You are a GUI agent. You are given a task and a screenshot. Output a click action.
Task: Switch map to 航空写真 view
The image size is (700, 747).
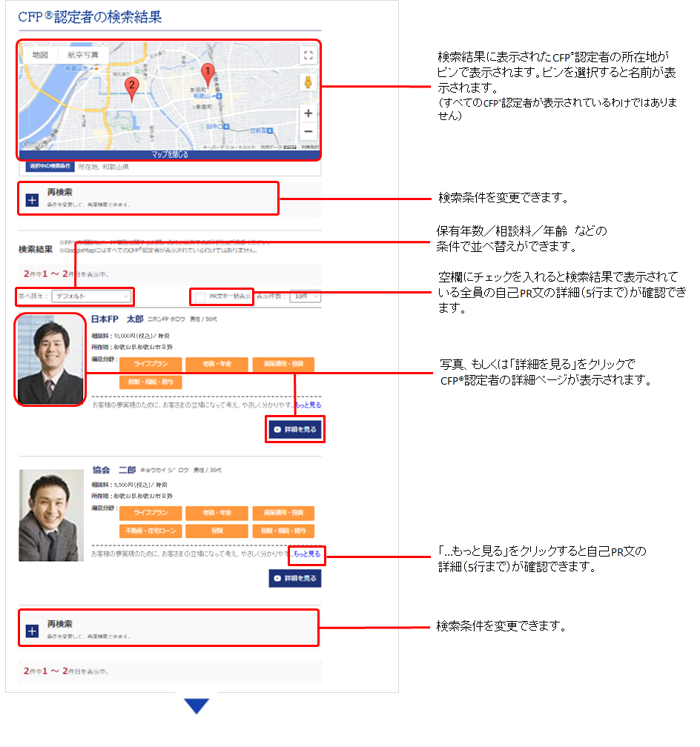pyautogui.click(x=82, y=55)
